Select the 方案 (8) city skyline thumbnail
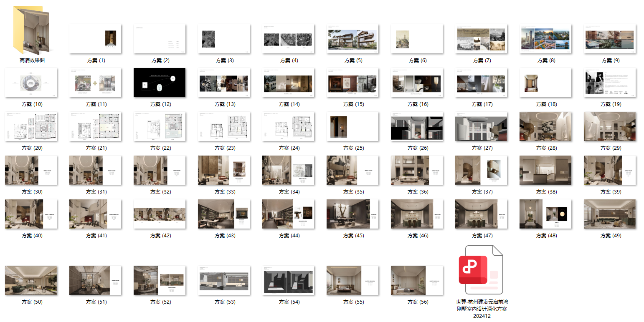 [x=545, y=39]
